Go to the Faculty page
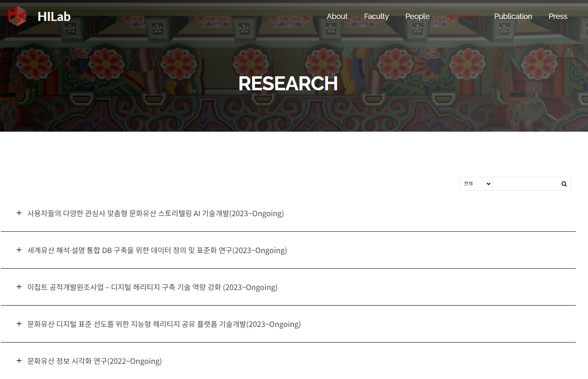Screen dimensions: 588x379 [376, 16]
